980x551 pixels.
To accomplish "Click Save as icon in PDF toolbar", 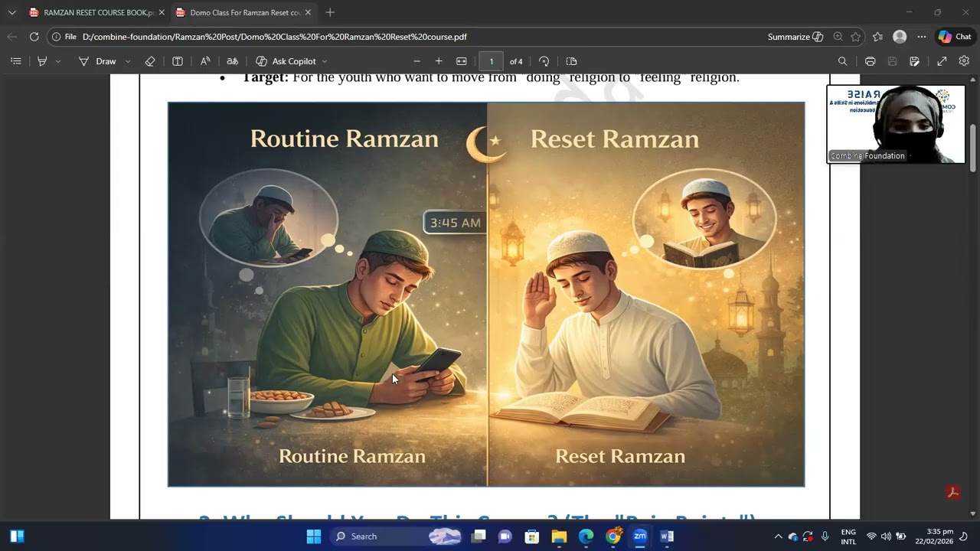I will (x=914, y=61).
